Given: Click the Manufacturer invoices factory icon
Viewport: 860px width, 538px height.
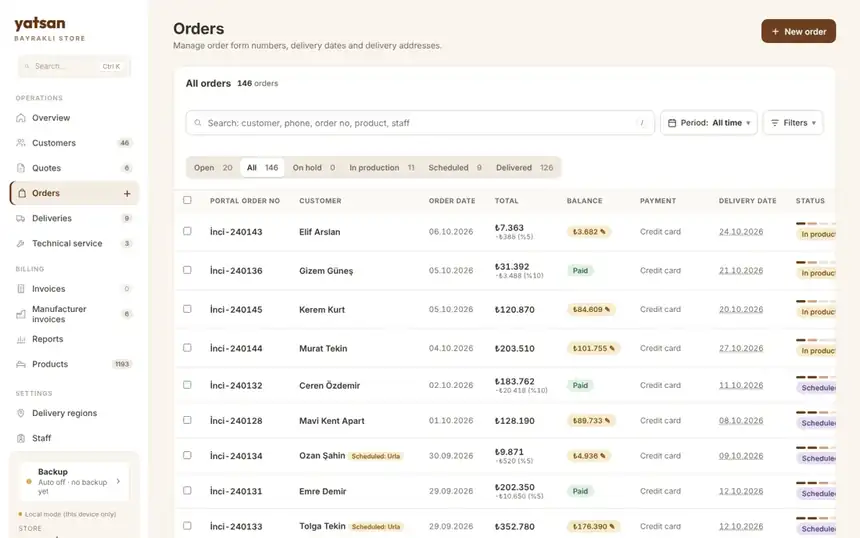Looking at the screenshot, I should [x=21, y=314].
